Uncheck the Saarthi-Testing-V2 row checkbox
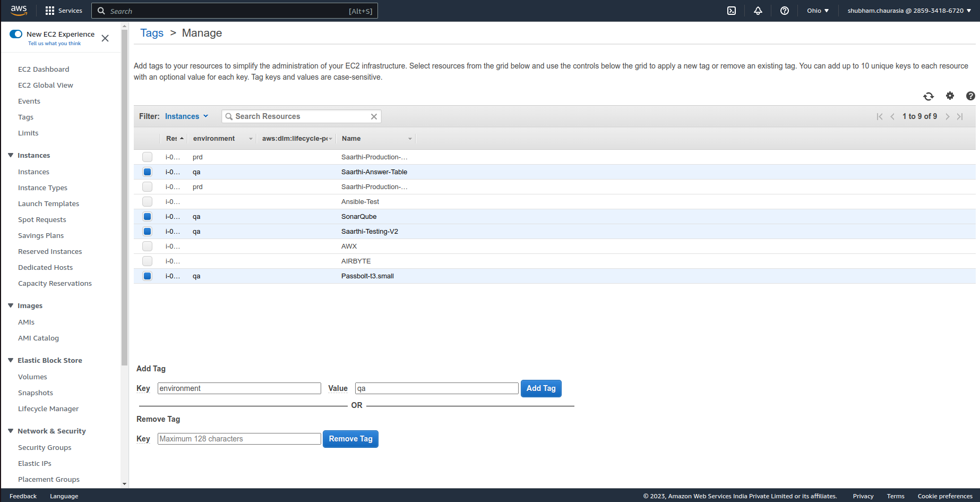The width and height of the screenshot is (980, 502). 147,231
